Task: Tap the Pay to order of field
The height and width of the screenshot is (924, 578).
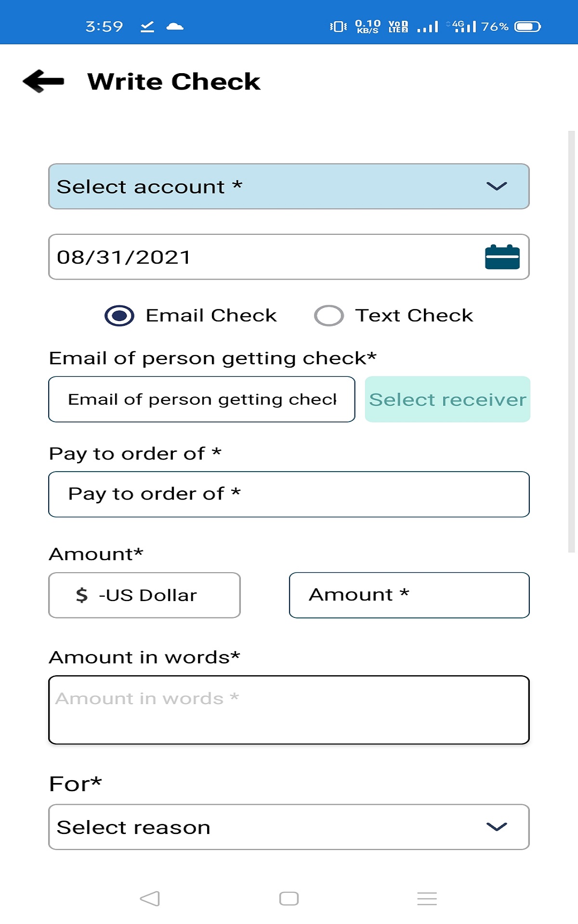Action: click(289, 494)
